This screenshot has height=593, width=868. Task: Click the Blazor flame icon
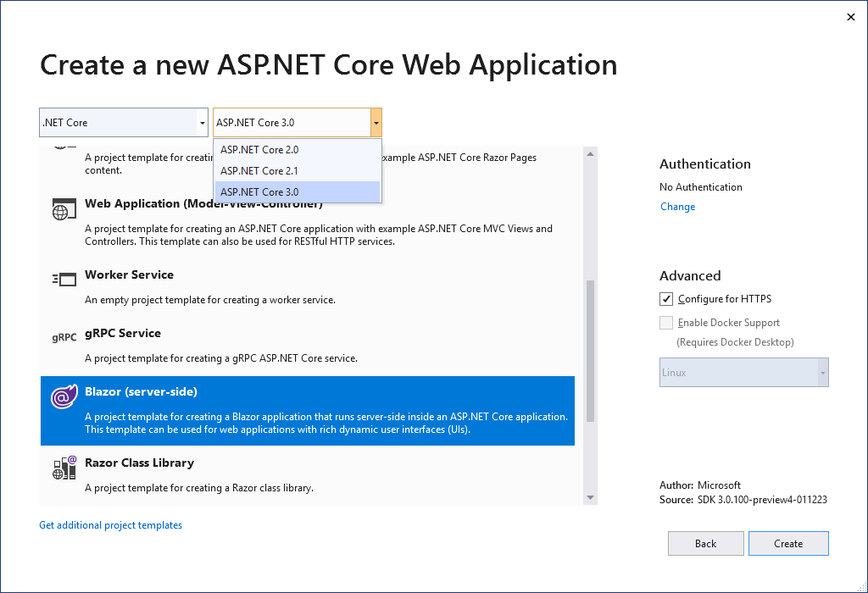[x=64, y=396]
